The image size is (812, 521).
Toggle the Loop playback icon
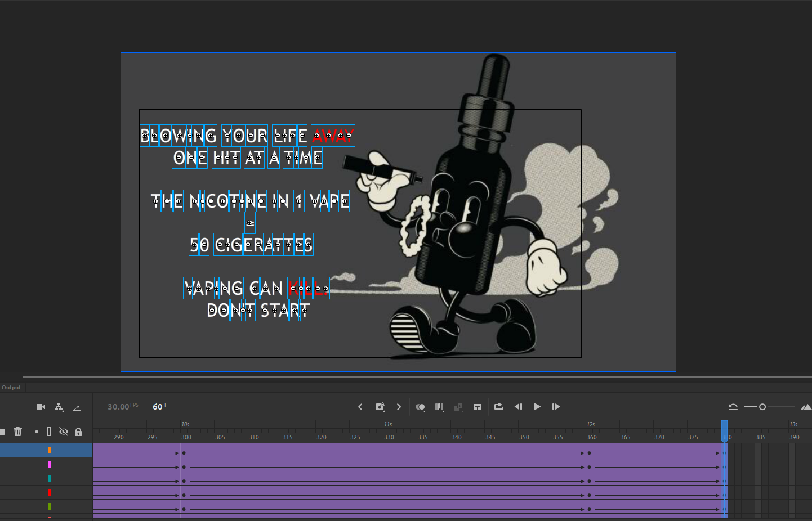point(499,406)
